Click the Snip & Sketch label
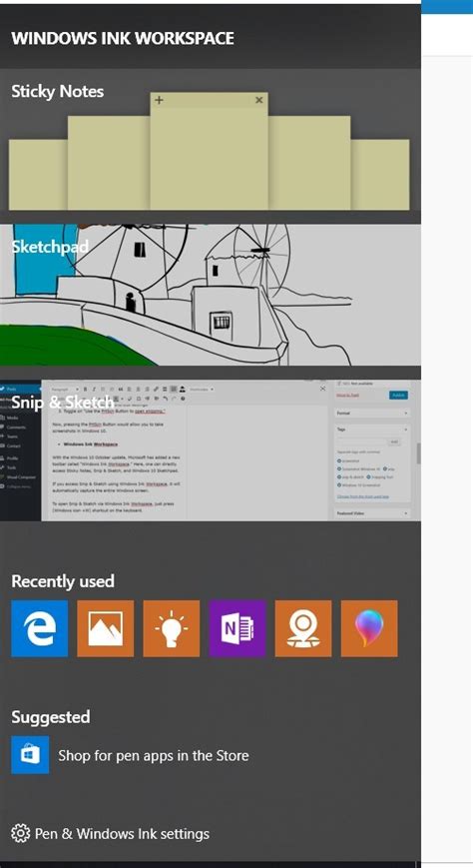Screen dimensions: 473x868 [x=63, y=402]
